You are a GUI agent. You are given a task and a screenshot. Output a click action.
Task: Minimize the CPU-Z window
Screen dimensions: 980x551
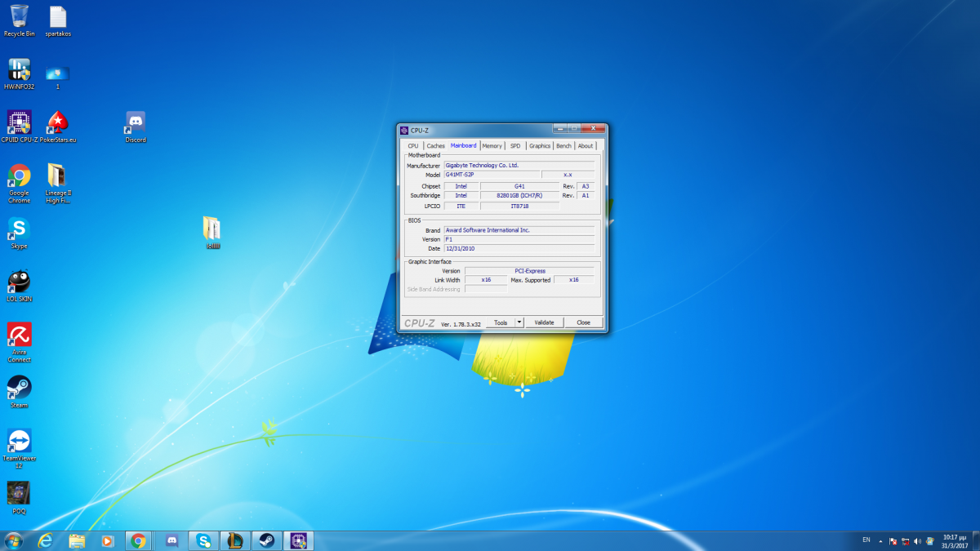559,128
